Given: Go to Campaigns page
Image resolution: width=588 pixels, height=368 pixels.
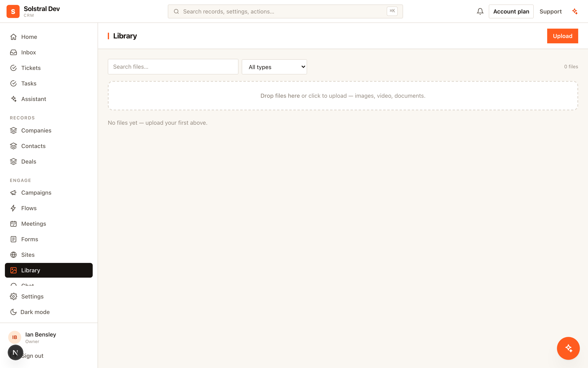Looking at the screenshot, I should click(x=49, y=193).
